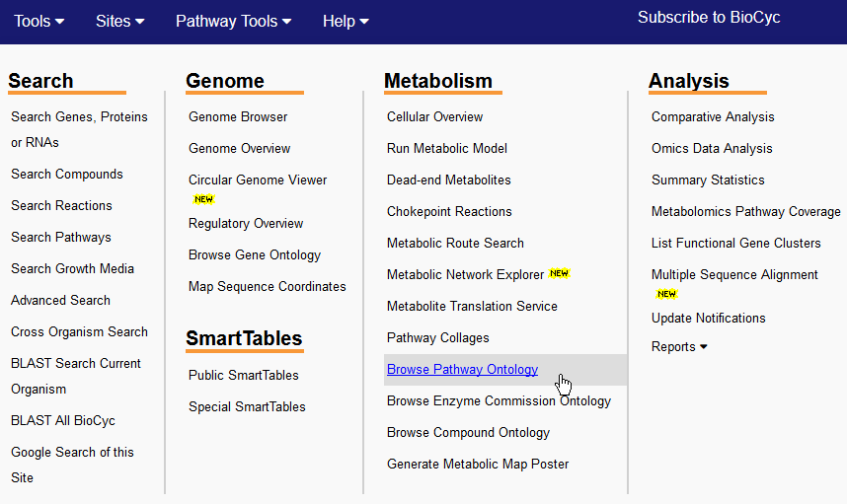Select Public SmartTables

[x=244, y=375]
